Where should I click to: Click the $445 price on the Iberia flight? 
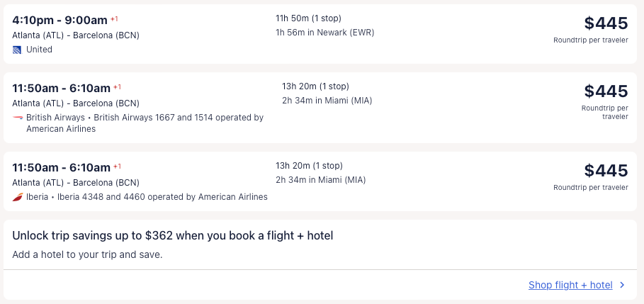(606, 171)
